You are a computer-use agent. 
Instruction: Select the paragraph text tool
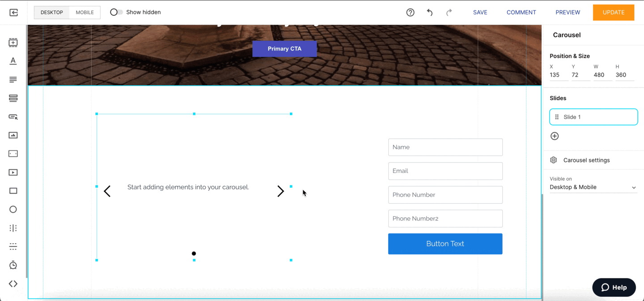click(x=13, y=80)
